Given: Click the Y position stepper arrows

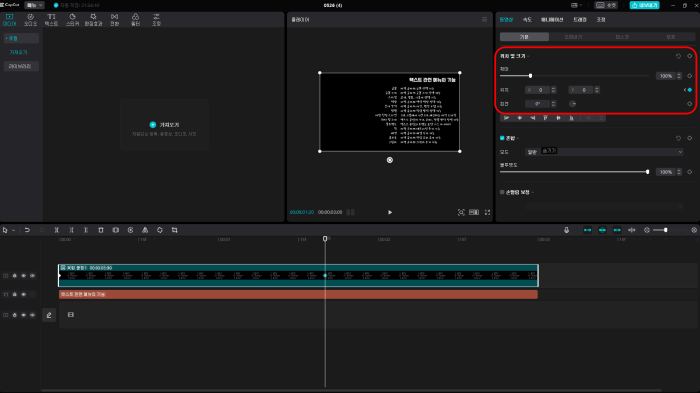Looking at the screenshot, I should (x=597, y=90).
